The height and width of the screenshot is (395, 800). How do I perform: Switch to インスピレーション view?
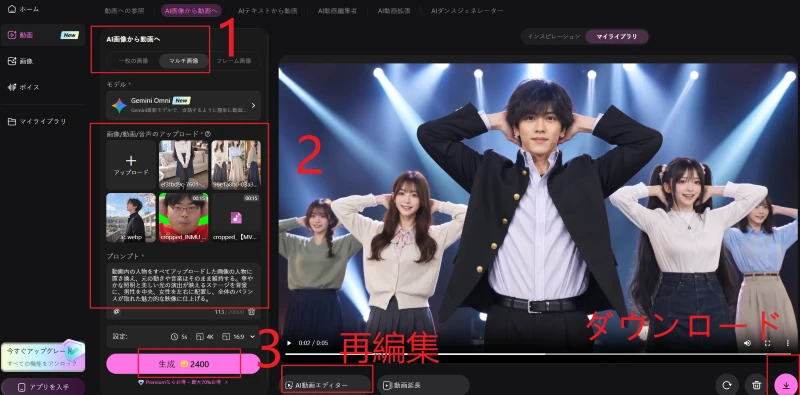[554, 36]
